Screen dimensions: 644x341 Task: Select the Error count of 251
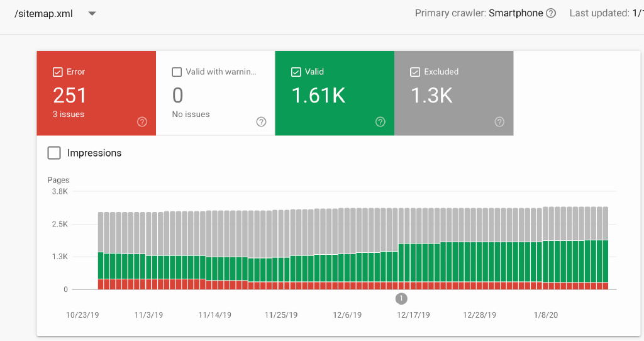click(x=70, y=95)
